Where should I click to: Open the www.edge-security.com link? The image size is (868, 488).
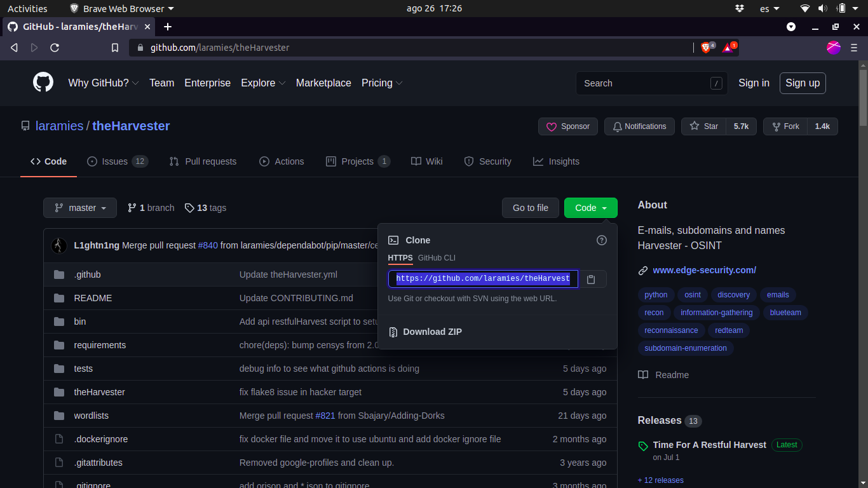click(705, 270)
